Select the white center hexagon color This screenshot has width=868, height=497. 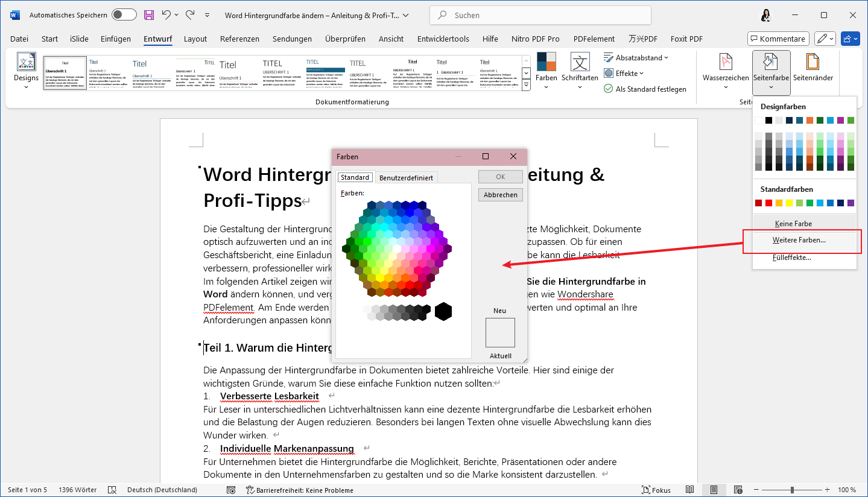(x=397, y=248)
